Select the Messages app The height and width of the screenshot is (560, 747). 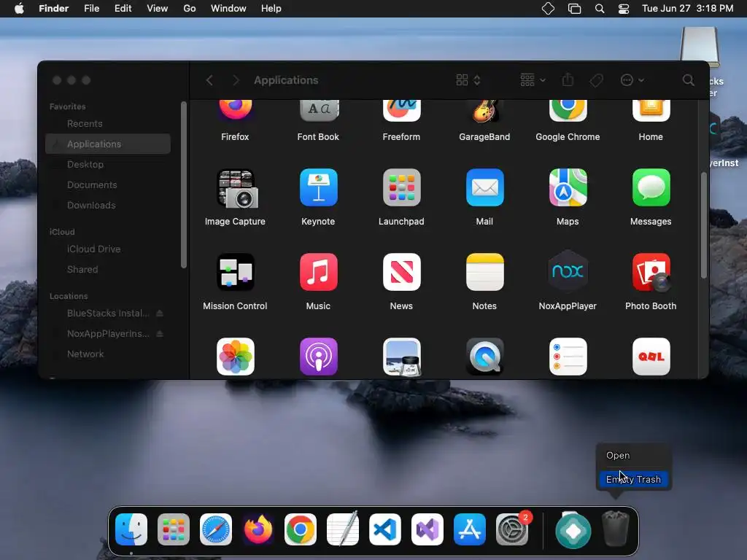point(651,187)
